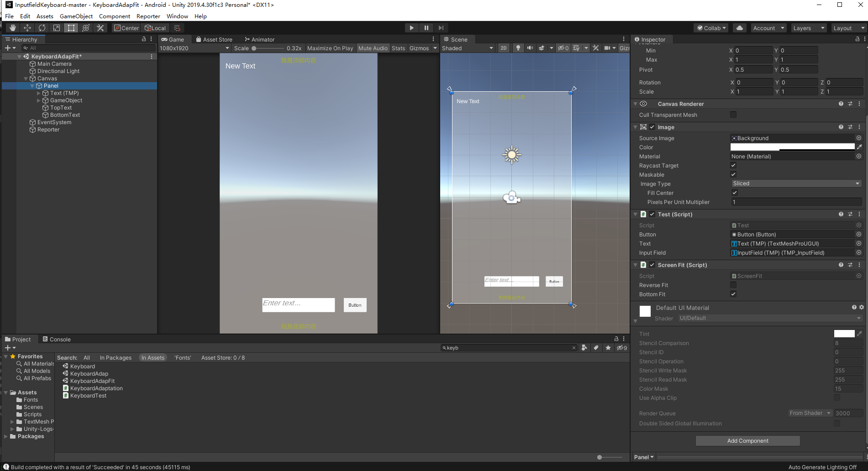Open the Layout dropdown

(848, 28)
